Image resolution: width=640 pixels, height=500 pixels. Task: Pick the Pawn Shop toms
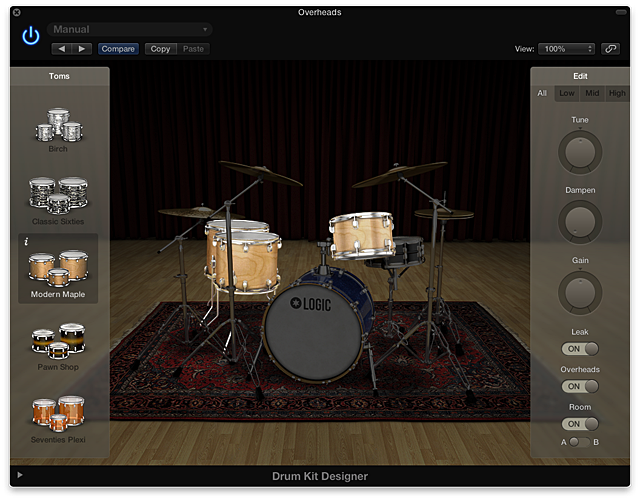click(x=58, y=347)
